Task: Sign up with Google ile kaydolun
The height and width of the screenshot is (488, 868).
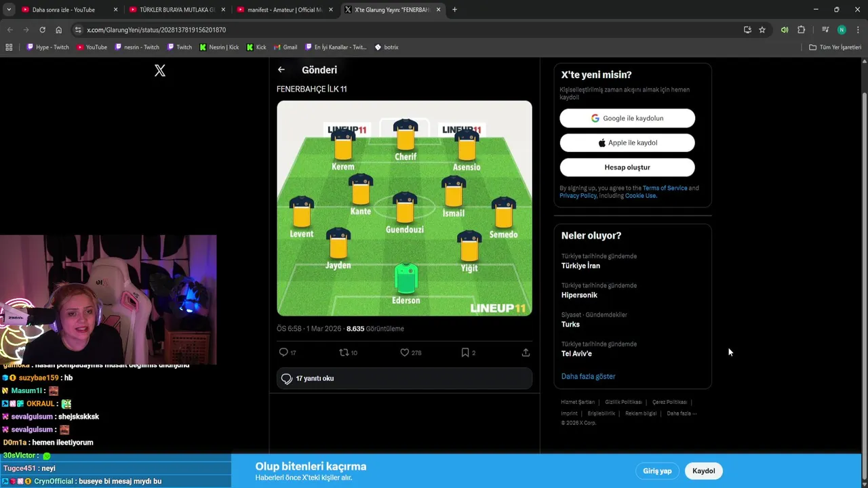Action: pyautogui.click(x=627, y=118)
